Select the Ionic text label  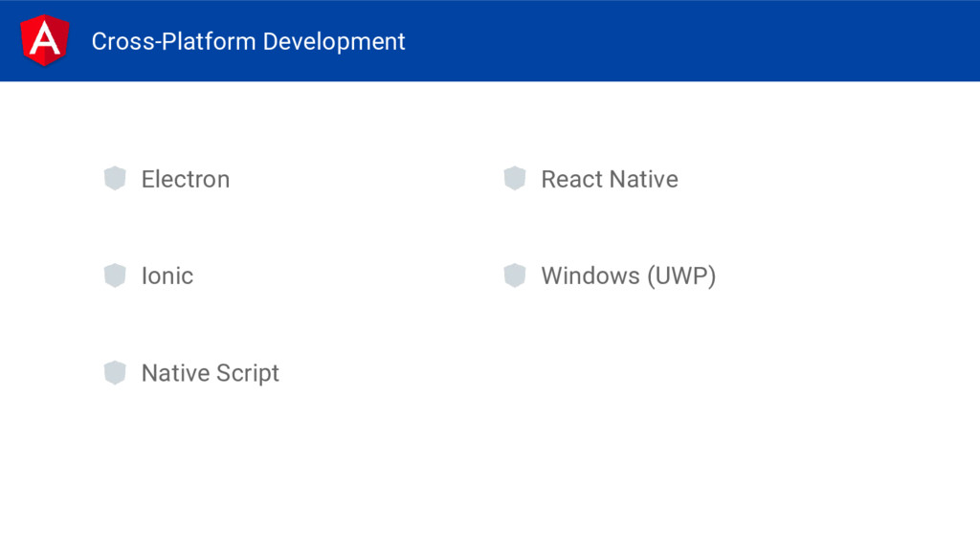point(167,276)
